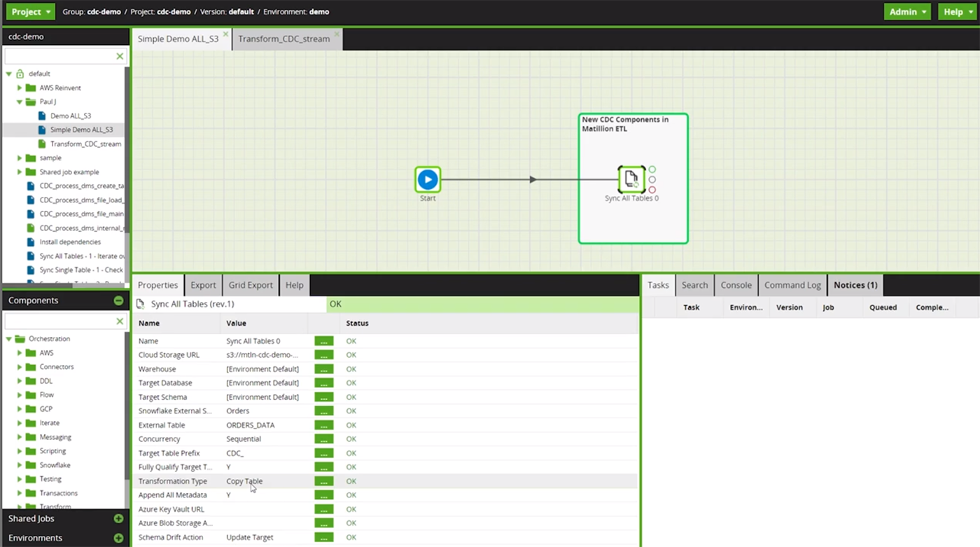Edit the Name property value
The width and height of the screenshot is (980, 547).
pyautogui.click(x=323, y=341)
